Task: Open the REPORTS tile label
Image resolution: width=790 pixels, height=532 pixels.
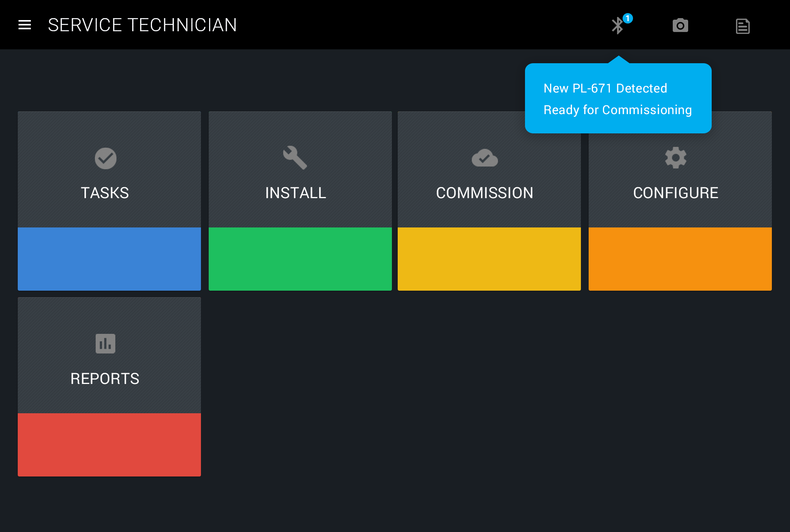Action: [x=105, y=379]
